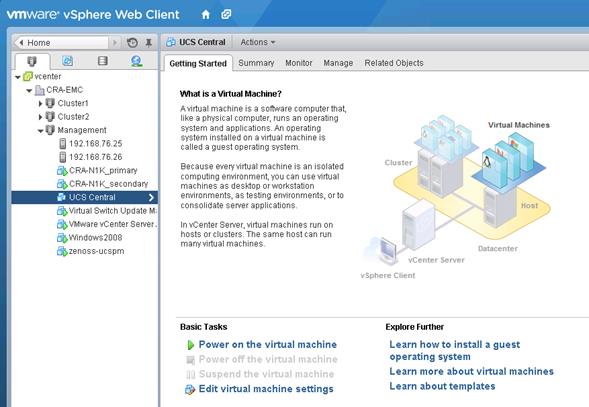The height and width of the screenshot is (407, 589).
Task: Switch to VMs and Templates inventory tab icon
Action: pyautogui.click(x=68, y=61)
